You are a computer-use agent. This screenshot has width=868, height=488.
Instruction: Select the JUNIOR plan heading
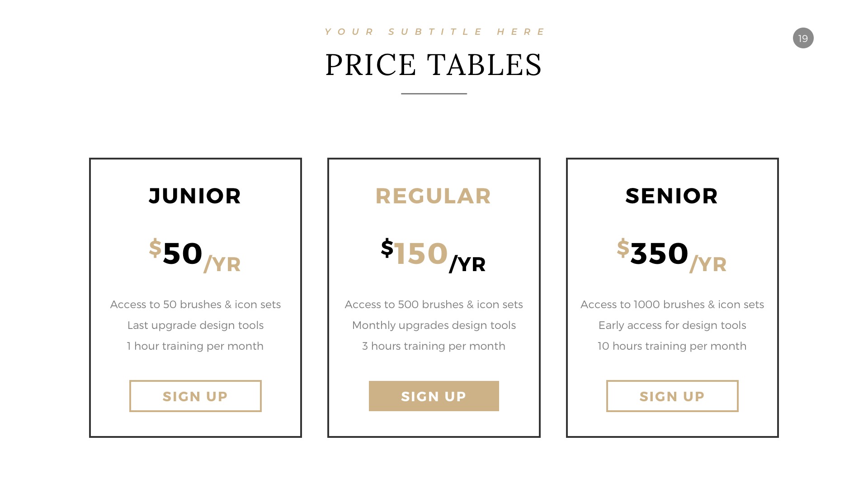[x=195, y=196]
